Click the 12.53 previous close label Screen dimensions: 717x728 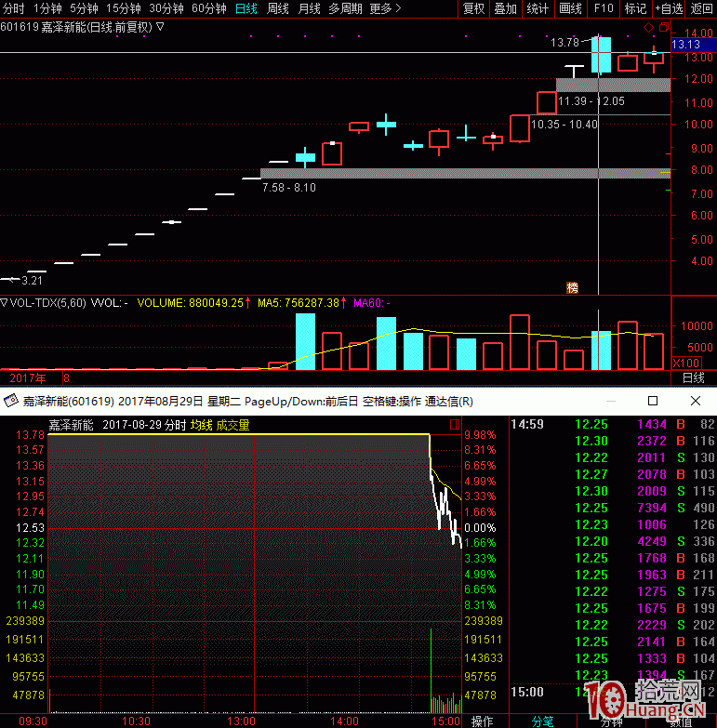pyautogui.click(x=30, y=528)
